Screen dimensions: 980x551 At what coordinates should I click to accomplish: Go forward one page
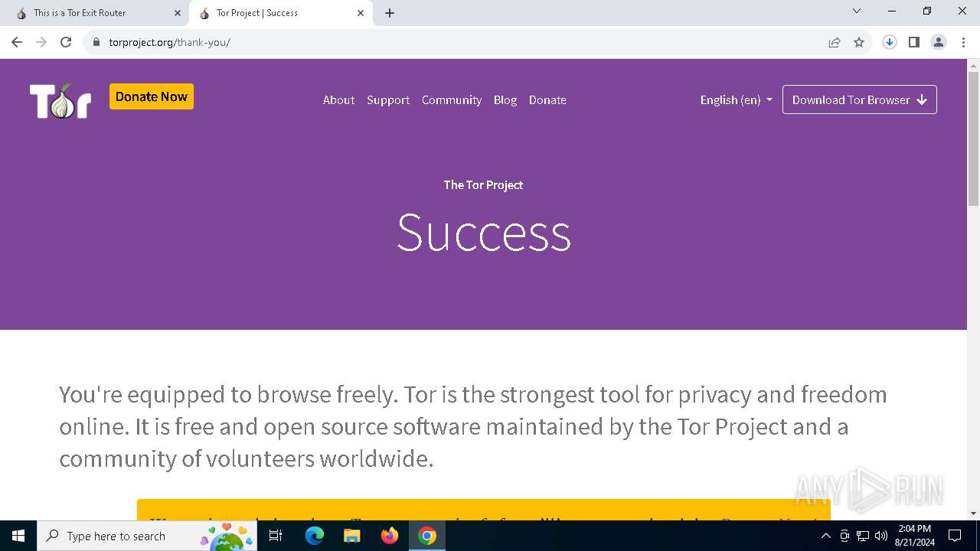click(x=41, y=42)
